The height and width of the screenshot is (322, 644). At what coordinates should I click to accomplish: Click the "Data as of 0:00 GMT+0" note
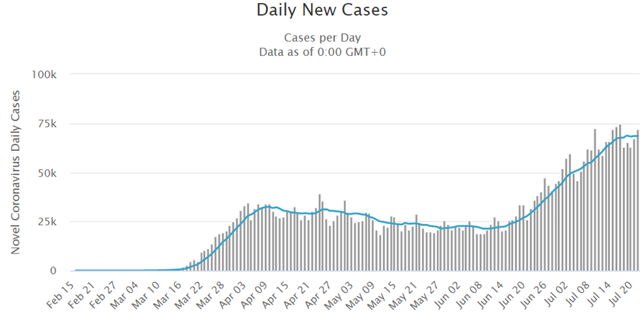tap(322, 52)
